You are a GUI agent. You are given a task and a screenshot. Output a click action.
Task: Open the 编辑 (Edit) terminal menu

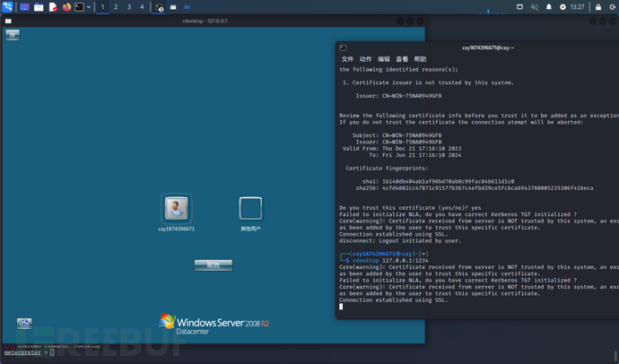(384, 59)
